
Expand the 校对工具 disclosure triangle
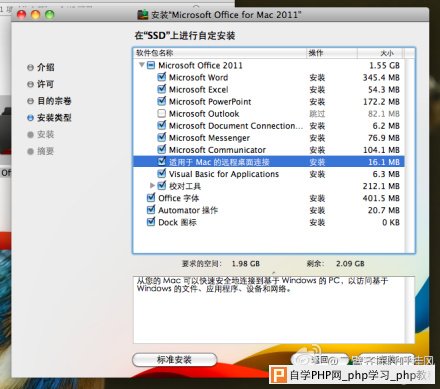pos(152,185)
